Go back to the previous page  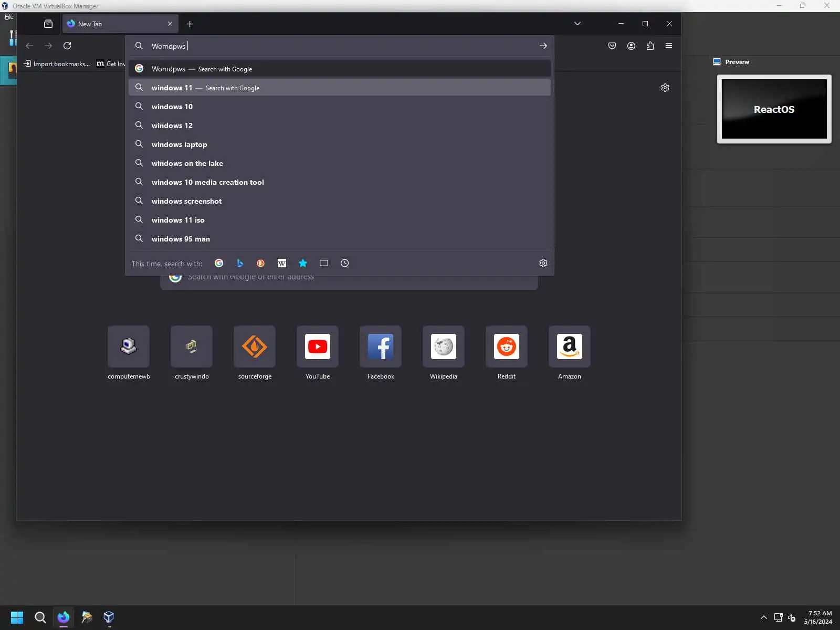(29, 46)
